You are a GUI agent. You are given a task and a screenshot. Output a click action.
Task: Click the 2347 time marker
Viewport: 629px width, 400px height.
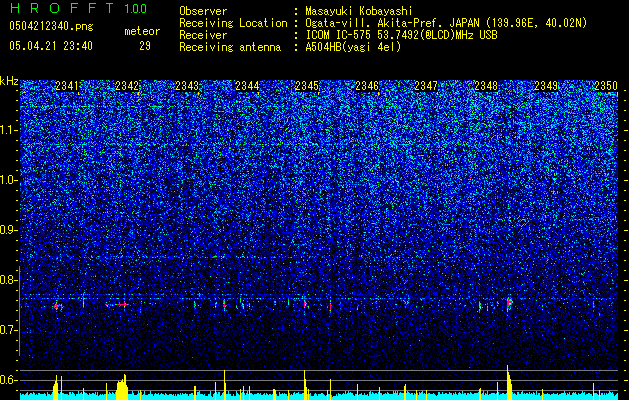(426, 86)
